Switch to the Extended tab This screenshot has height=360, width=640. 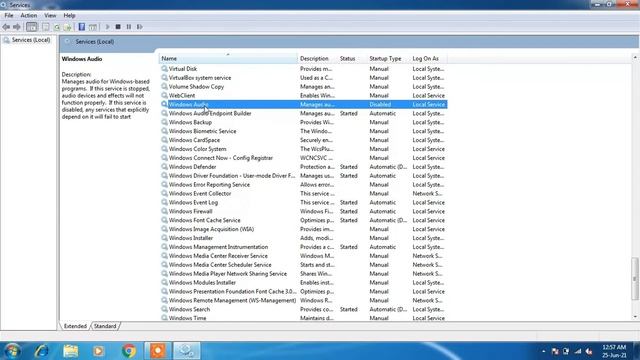(75, 326)
